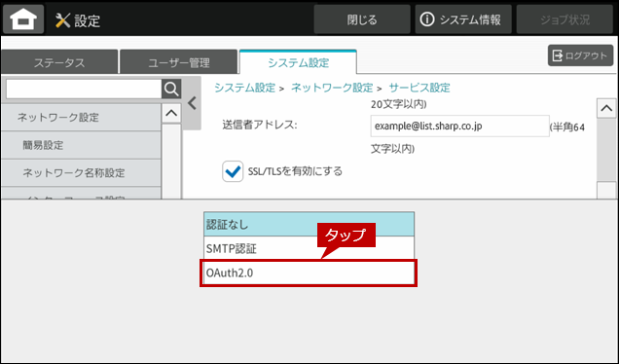The height and width of the screenshot is (364, 619).
Task: Select SMTP認証 option
Action: point(309,248)
